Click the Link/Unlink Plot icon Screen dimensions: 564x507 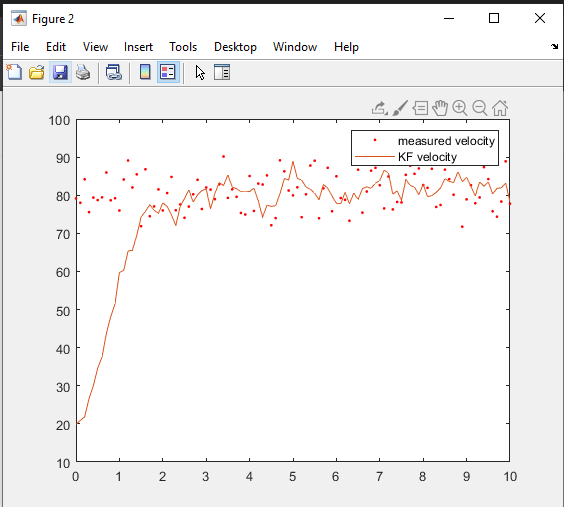[114, 72]
